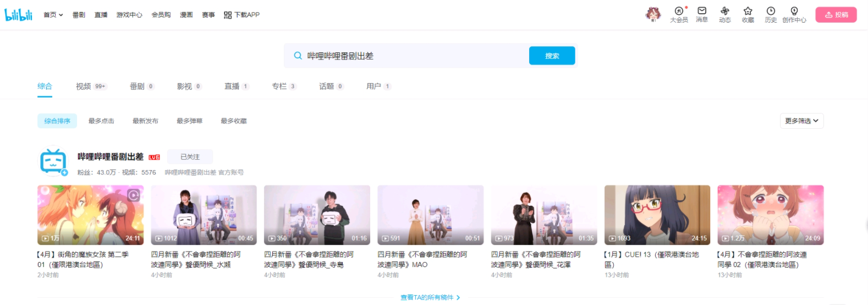This screenshot has width=868, height=305.
Task: Click the bilibili logo
Action: coord(19,15)
